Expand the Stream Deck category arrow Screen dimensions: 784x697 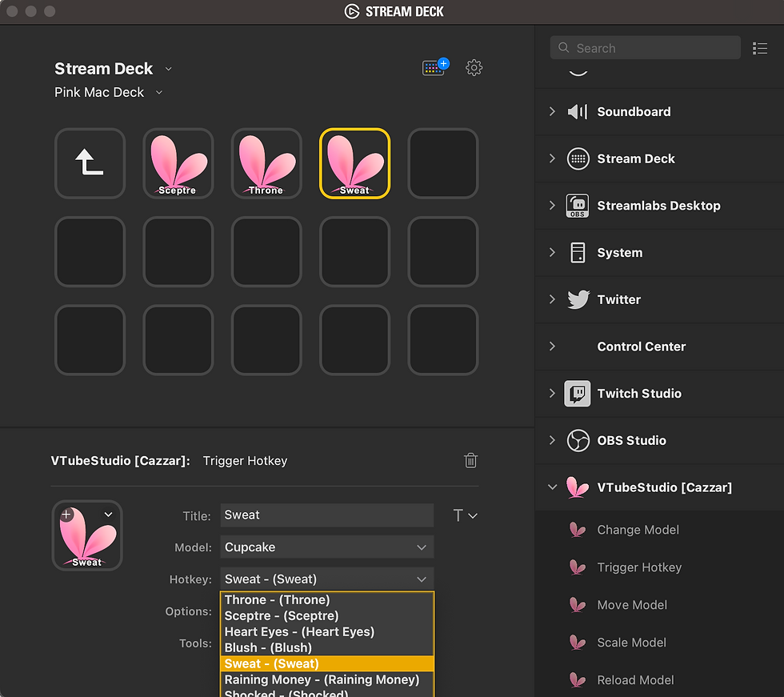point(552,158)
